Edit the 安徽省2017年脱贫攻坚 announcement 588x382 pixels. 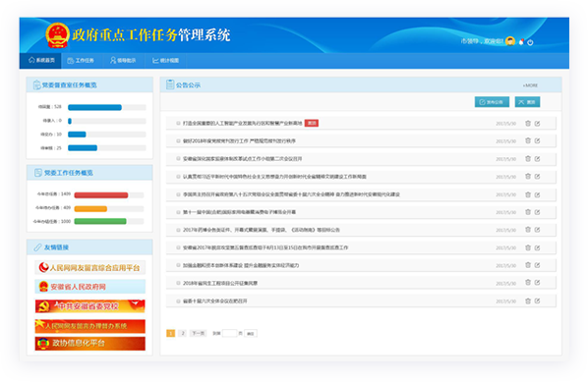coord(538,247)
